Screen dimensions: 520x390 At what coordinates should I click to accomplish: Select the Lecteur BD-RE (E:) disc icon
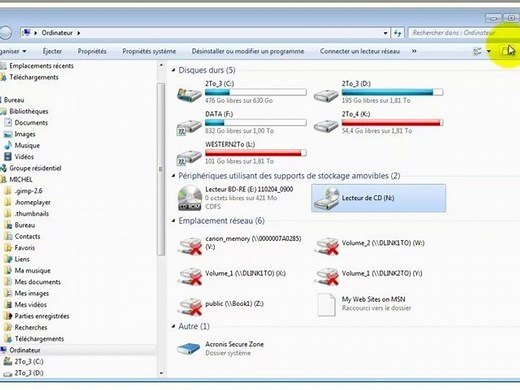[190, 198]
